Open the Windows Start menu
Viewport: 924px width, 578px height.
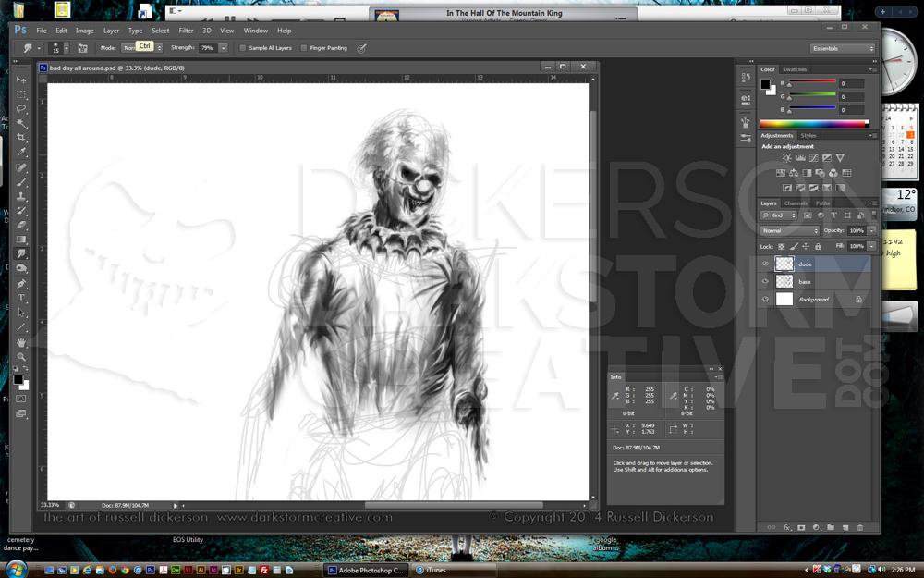[16, 569]
